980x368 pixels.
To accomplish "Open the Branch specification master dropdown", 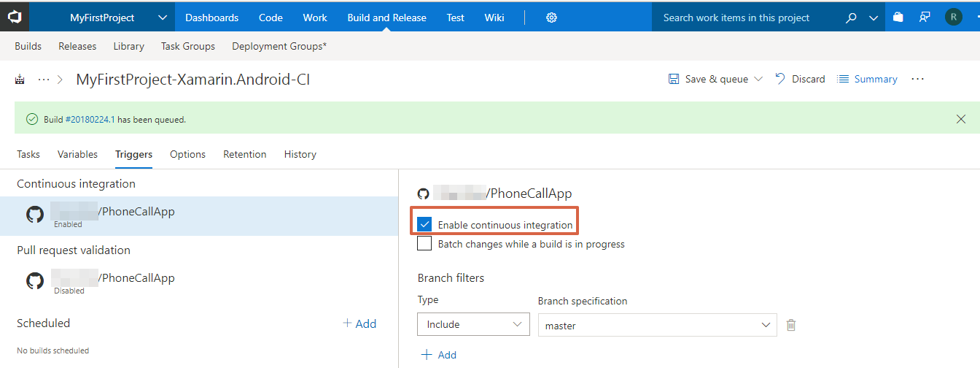I will coord(657,325).
